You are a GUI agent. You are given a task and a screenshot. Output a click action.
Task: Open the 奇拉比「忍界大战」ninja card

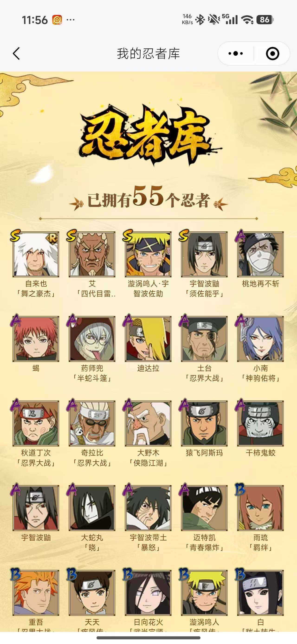(92, 423)
